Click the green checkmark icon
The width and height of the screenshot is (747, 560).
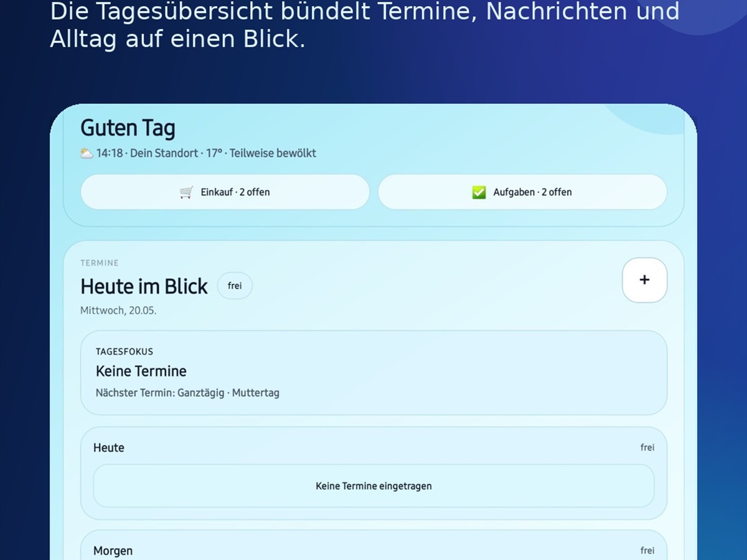point(479,192)
